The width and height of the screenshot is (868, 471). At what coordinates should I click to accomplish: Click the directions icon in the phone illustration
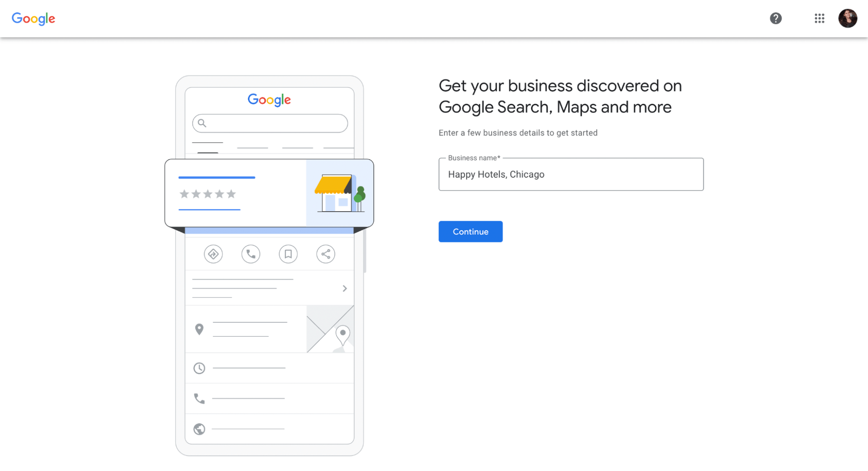(x=213, y=254)
